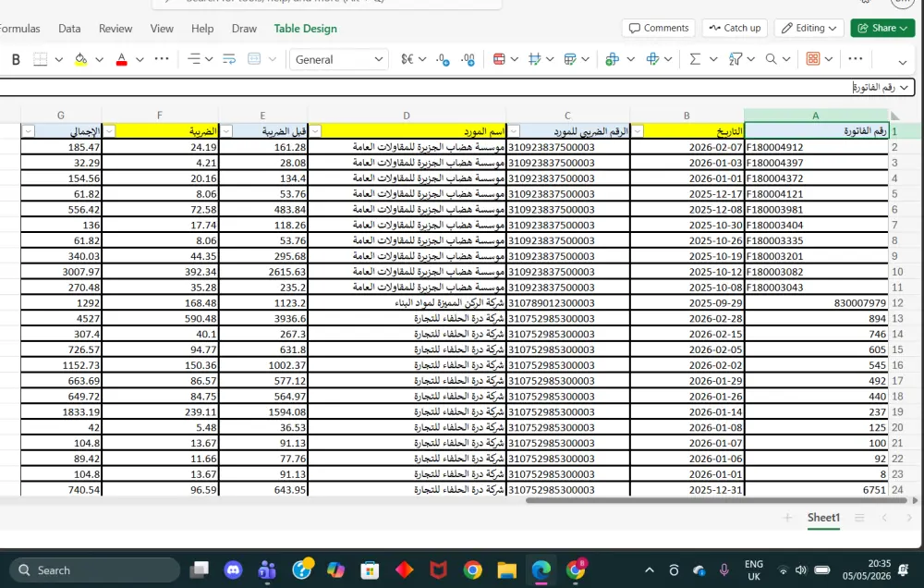Open the Data tab
The width and height of the screenshot is (924, 588).
coord(69,29)
